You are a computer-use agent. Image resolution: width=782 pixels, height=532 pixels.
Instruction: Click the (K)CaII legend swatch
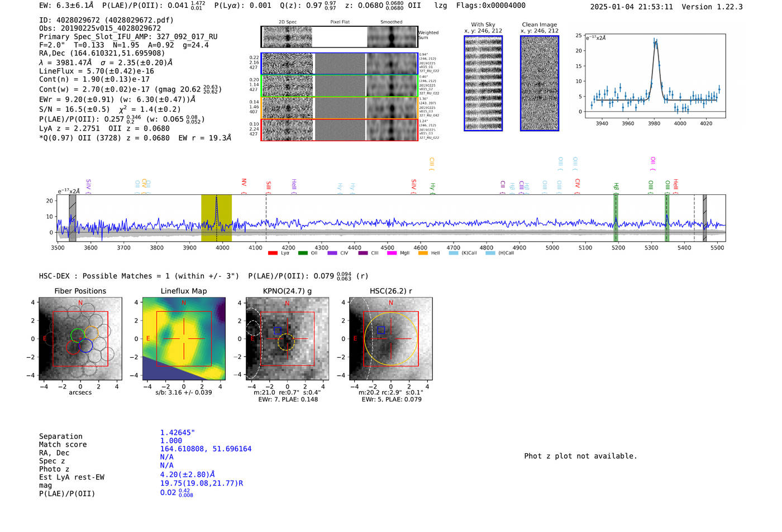click(454, 253)
